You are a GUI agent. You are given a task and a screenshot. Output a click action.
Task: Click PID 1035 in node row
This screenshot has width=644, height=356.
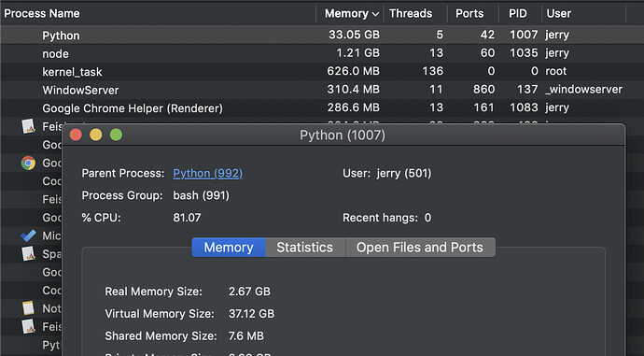pos(524,52)
